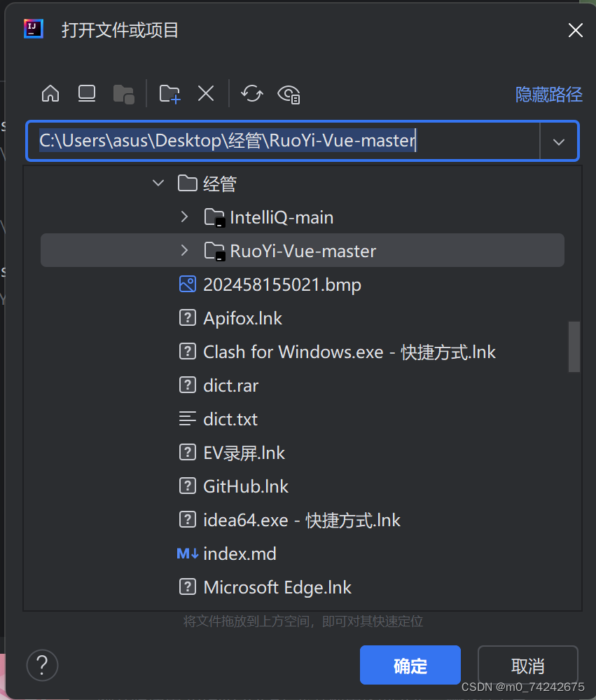Toggle show hidden files eye icon
The height and width of the screenshot is (700, 596).
tap(289, 94)
